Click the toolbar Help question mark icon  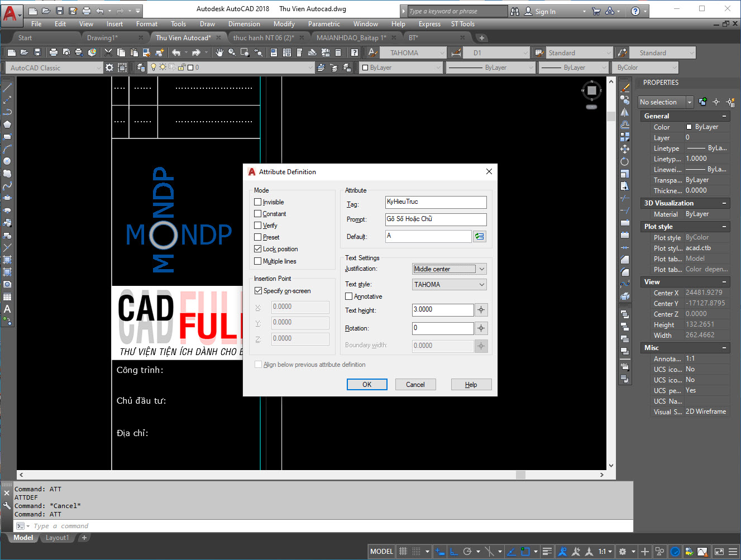point(355,52)
